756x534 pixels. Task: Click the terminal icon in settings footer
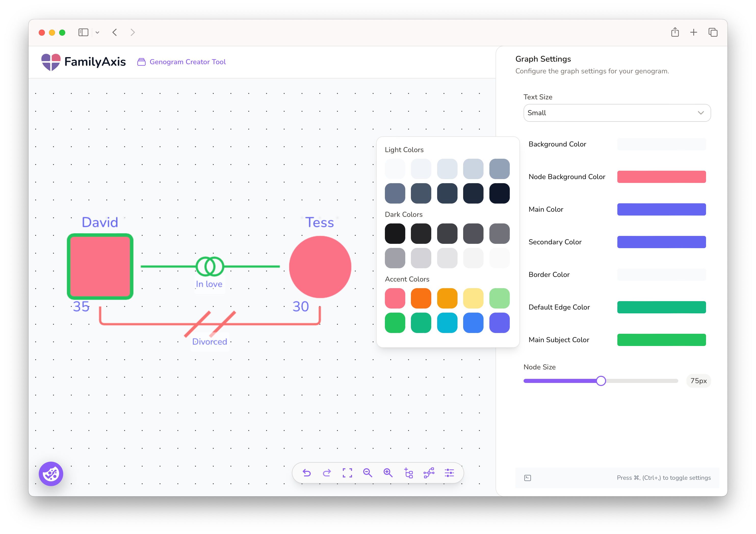coord(527,478)
